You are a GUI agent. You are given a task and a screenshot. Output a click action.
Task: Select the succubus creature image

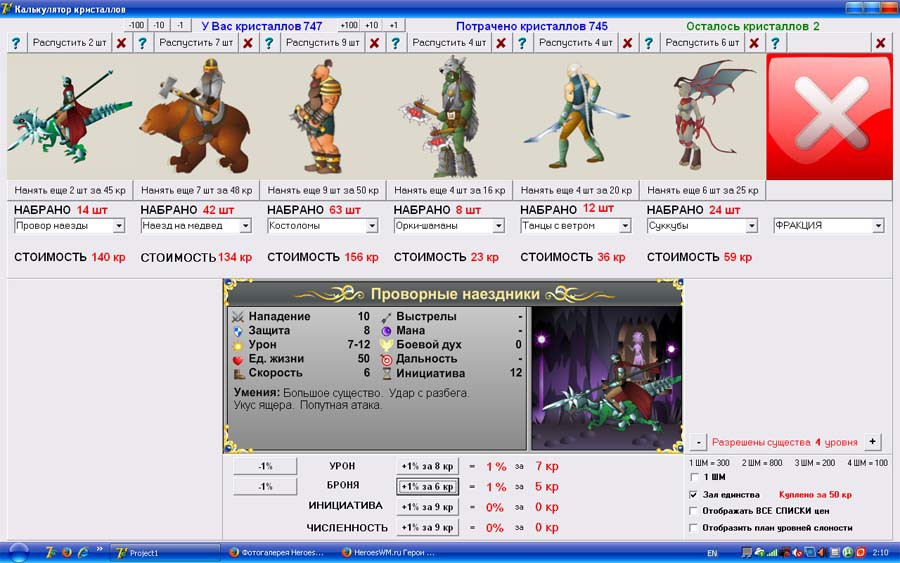pos(703,117)
